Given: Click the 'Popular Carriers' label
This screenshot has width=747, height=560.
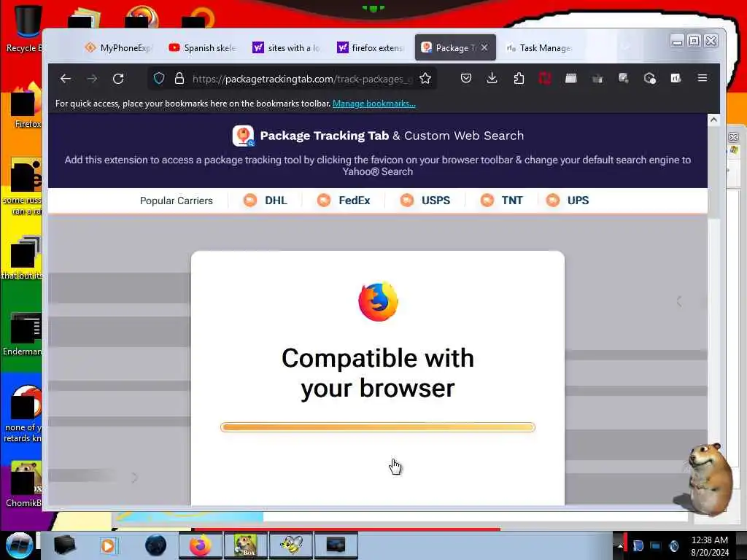Looking at the screenshot, I should pyautogui.click(x=177, y=201).
